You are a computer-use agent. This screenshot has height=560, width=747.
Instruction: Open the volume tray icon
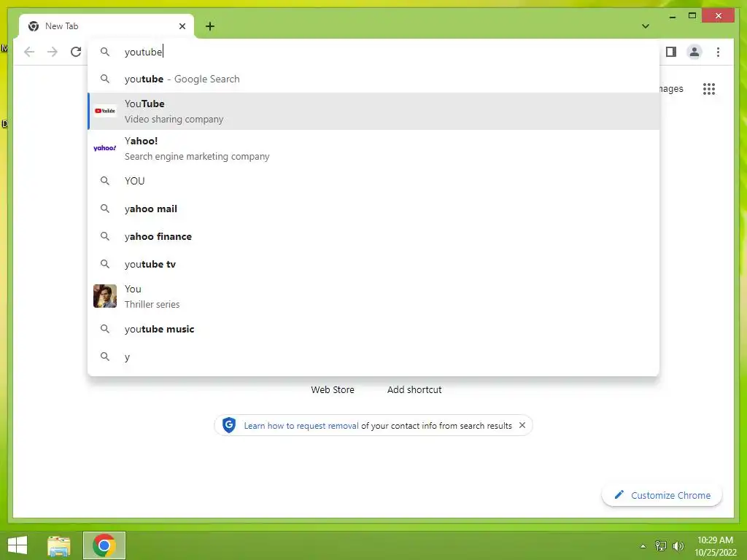click(x=678, y=546)
